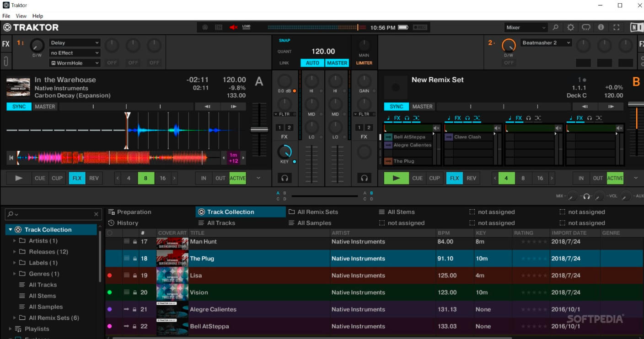Mute first remix slot with Bell AtSteppa
The height and width of the screenshot is (339, 644).
point(436,128)
